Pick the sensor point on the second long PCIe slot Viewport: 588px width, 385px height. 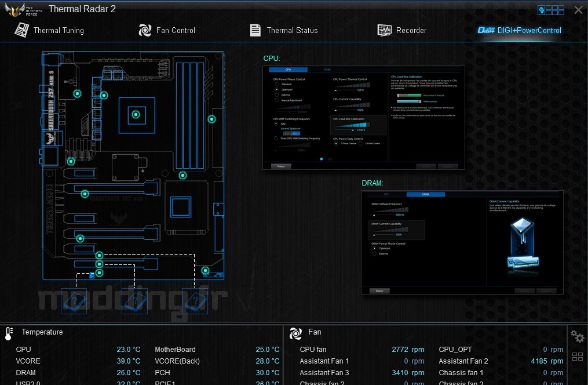81,238
